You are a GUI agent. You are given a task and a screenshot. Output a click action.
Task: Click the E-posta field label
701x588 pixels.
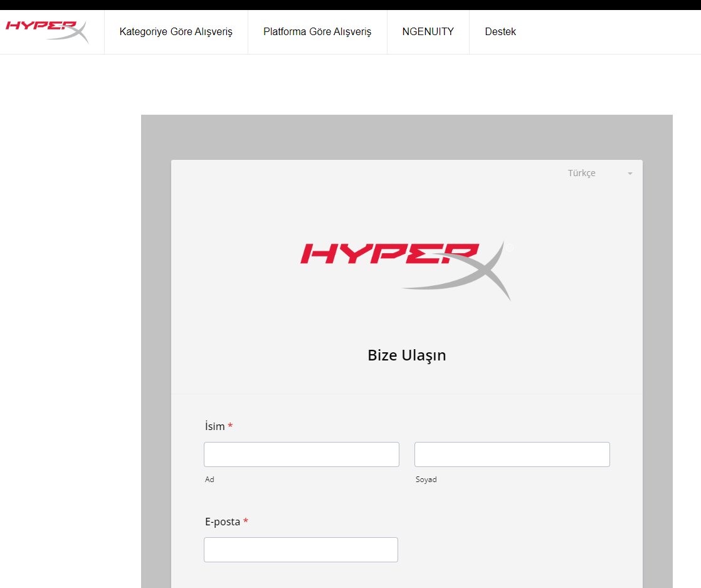(223, 522)
